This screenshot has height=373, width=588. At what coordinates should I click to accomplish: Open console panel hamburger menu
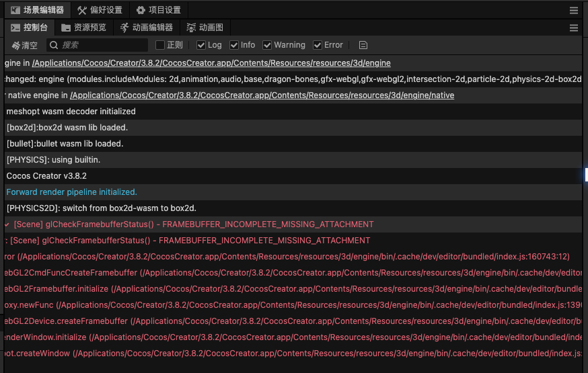pyautogui.click(x=573, y=28)
